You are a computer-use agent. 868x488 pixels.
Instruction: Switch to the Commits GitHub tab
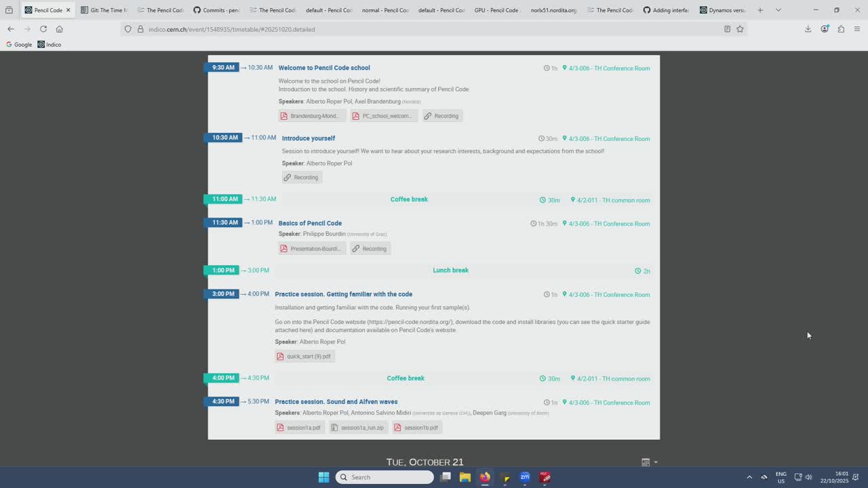(216, 10)
